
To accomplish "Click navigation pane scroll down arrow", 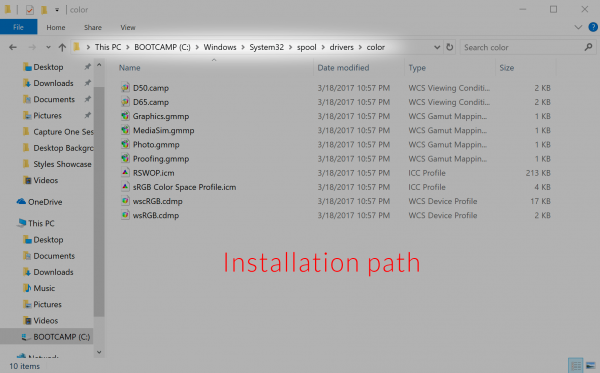I will (99, 352).
